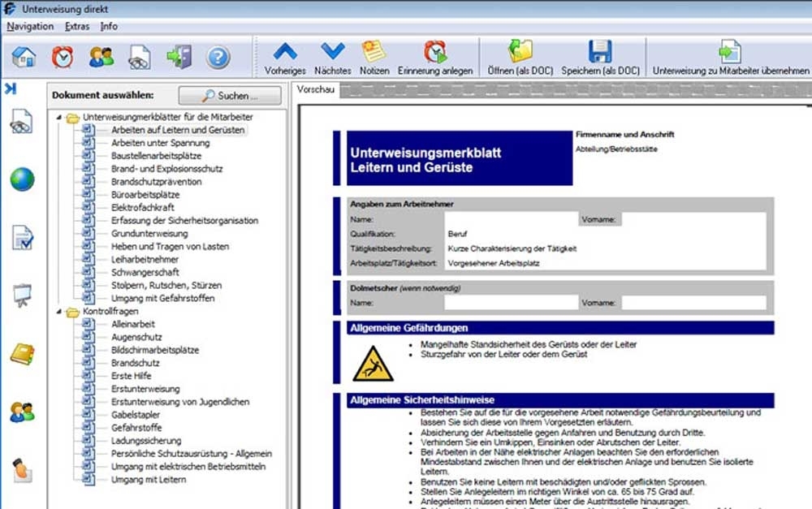
Task: Click the blue question mark help icon
Action: pos(218,57)
